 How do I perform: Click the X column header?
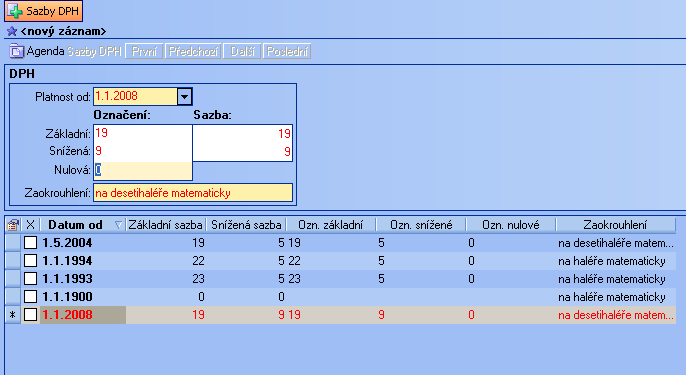point(30,225)
